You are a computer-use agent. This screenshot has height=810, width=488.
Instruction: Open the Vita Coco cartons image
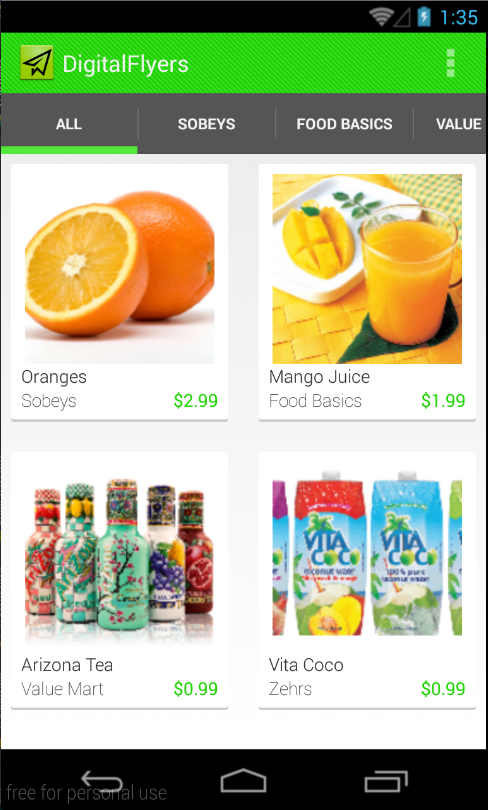tap(367, 557)
